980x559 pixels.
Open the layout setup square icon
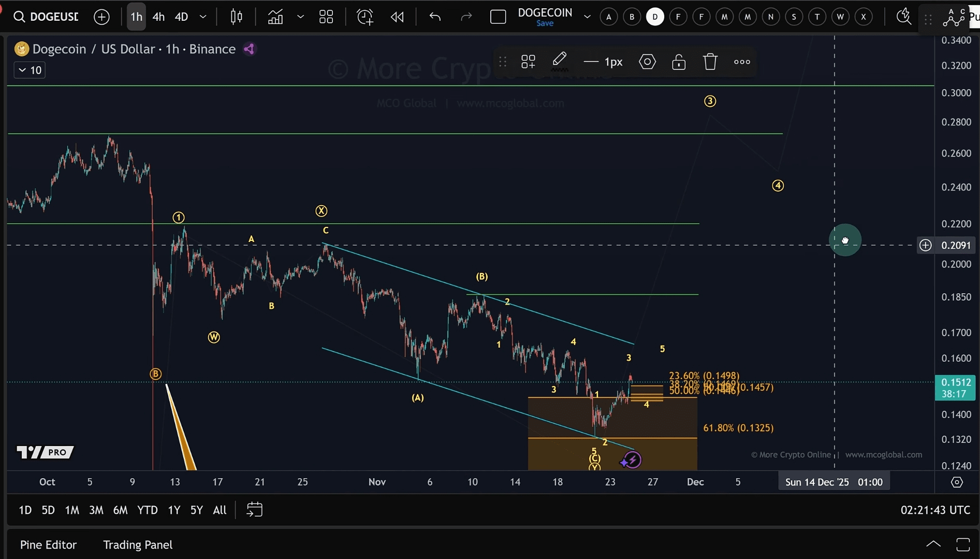click(498, 17)
